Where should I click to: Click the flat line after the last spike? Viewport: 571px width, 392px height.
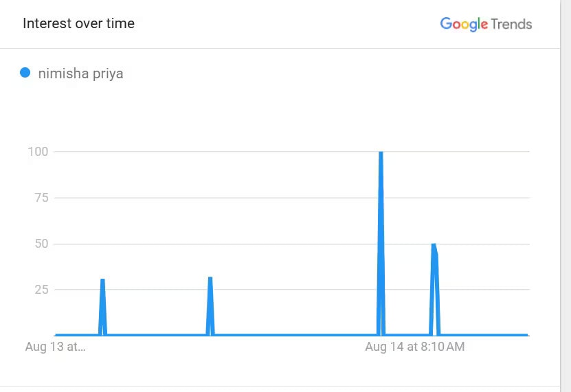[484, 335]
